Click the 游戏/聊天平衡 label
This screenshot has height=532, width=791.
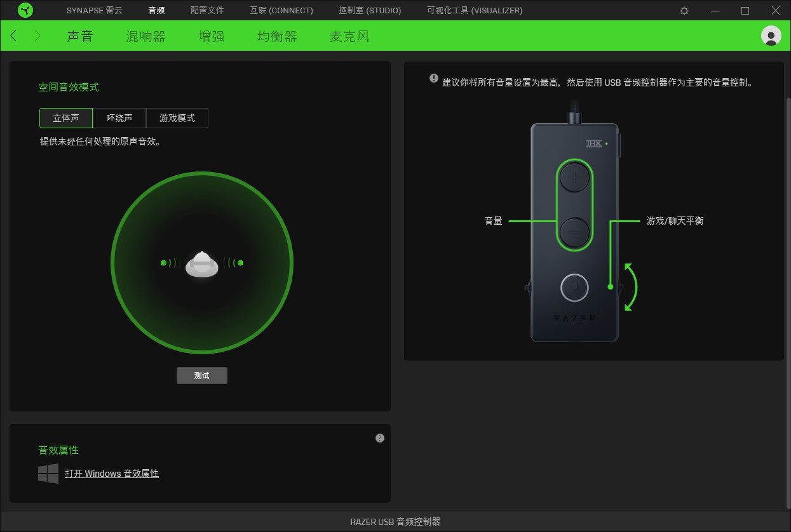pos(675,221)
